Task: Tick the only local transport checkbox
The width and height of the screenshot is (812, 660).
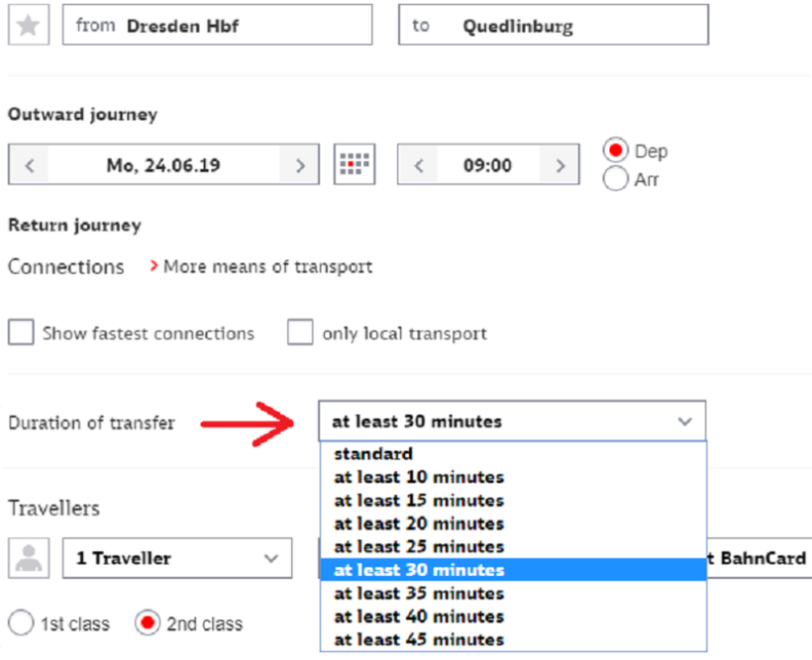Action: (300, 333)
